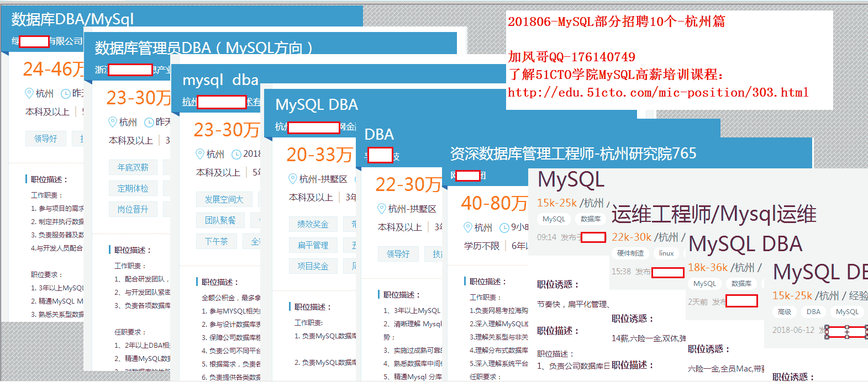Image resolution: width=868 pixels, height=382 pixels.
Task: Click MySQL tag beside the DBA tag
Action: [x=847, y=312]
